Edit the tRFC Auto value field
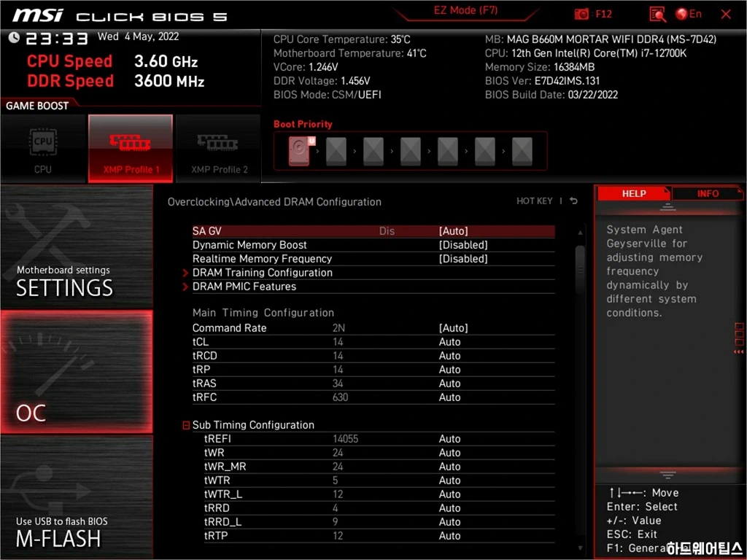The width and height of the screenshot is (747, 560). [x=449, y=397]
